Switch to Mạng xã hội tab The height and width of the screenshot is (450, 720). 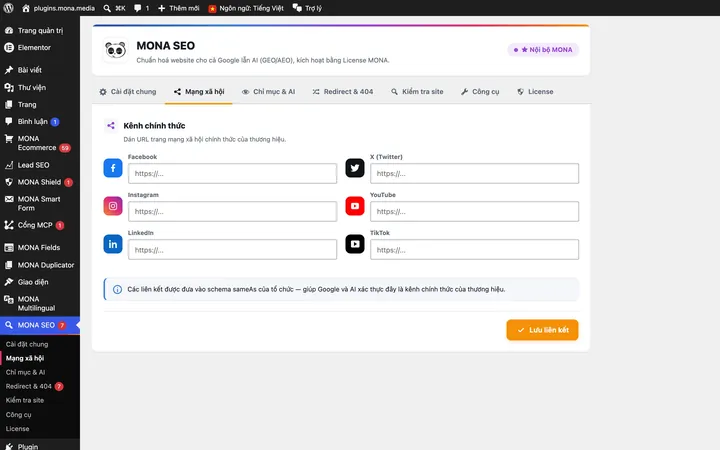pos(199,91)
